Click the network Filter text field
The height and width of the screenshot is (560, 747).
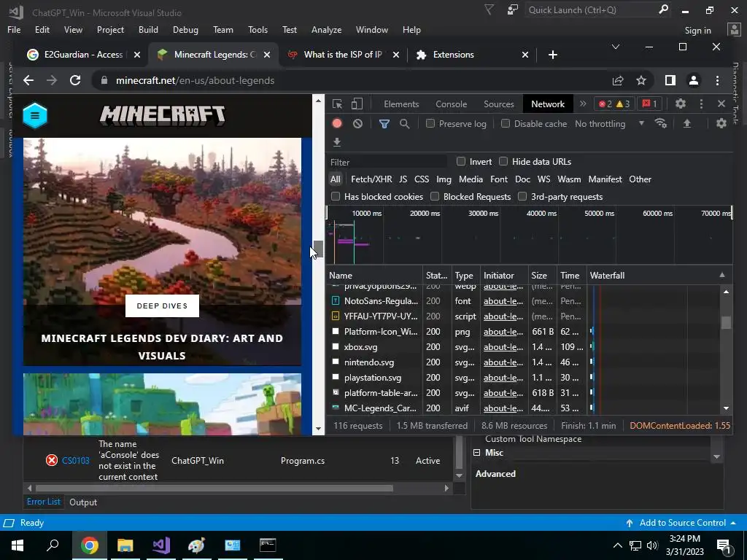(x=388, y=162)
